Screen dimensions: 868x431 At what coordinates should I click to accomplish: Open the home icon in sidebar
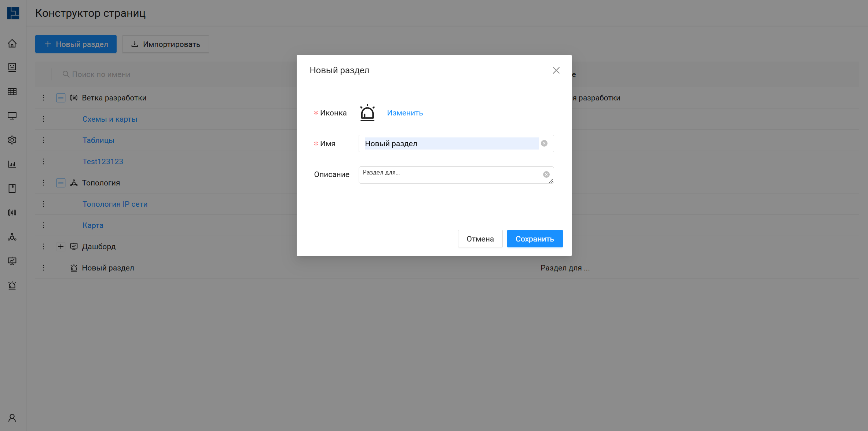[x=12, y=44]
